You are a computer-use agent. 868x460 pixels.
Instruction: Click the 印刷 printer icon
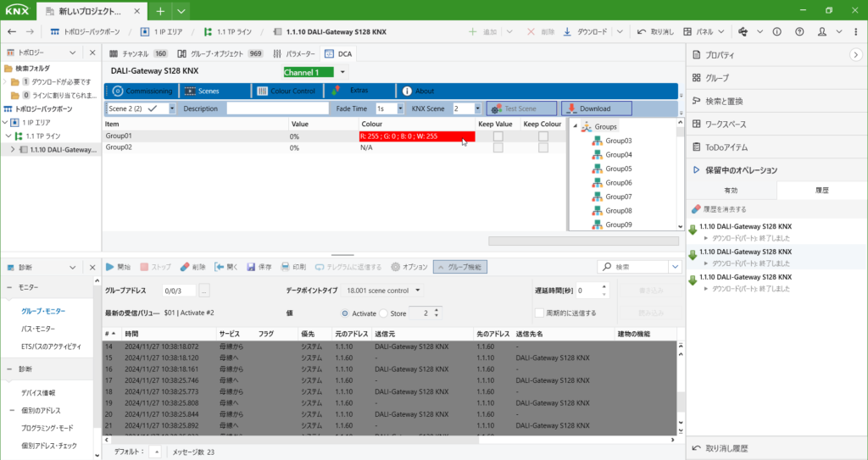pos(285,267)
